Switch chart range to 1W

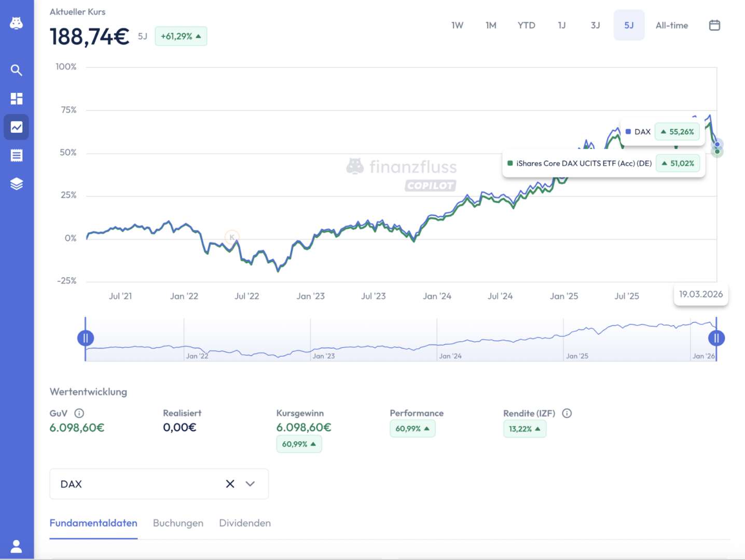[457, 25]
